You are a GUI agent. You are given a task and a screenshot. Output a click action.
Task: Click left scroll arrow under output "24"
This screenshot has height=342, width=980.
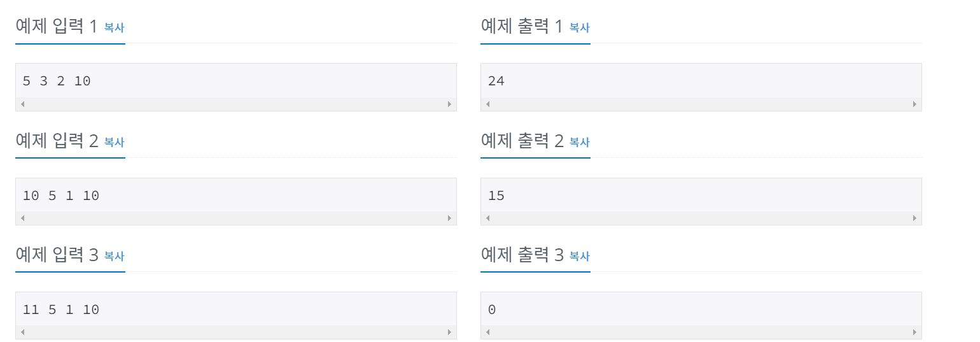point(488,104)
